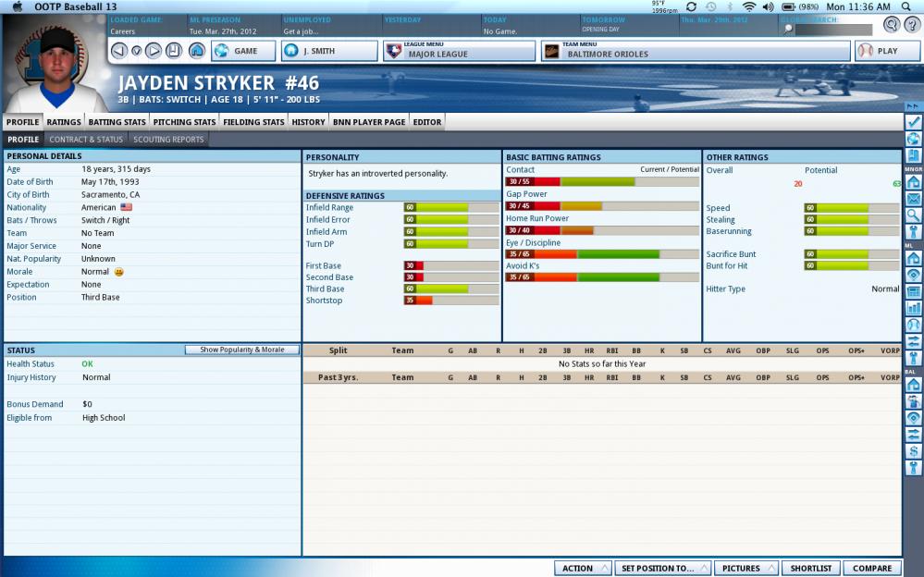Image resolution: width=924 pixels, height=577 pixels.
Task: Click the PLAY button with baseball
Action: coord(887,51)
